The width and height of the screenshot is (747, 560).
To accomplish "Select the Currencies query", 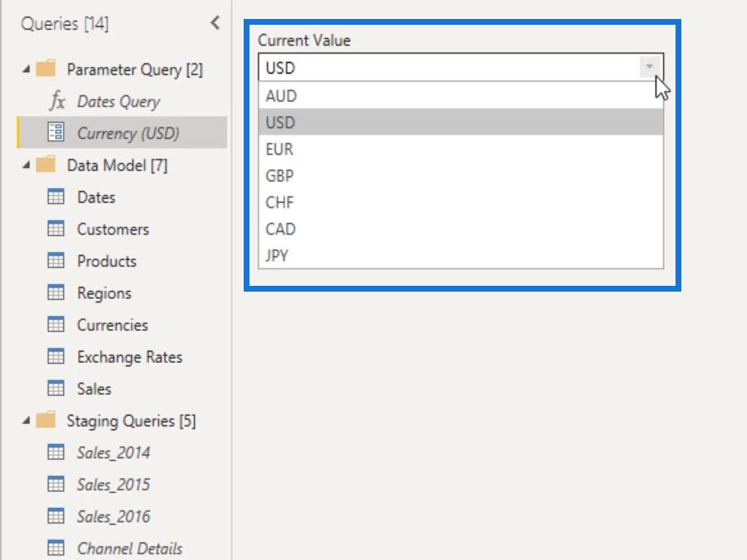I will (x=112, y=325).
